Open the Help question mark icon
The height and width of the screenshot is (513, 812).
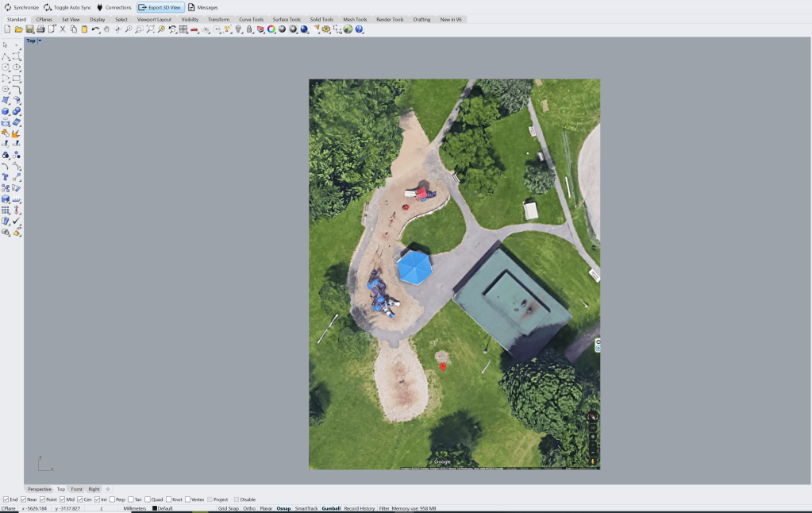point(360,29)
